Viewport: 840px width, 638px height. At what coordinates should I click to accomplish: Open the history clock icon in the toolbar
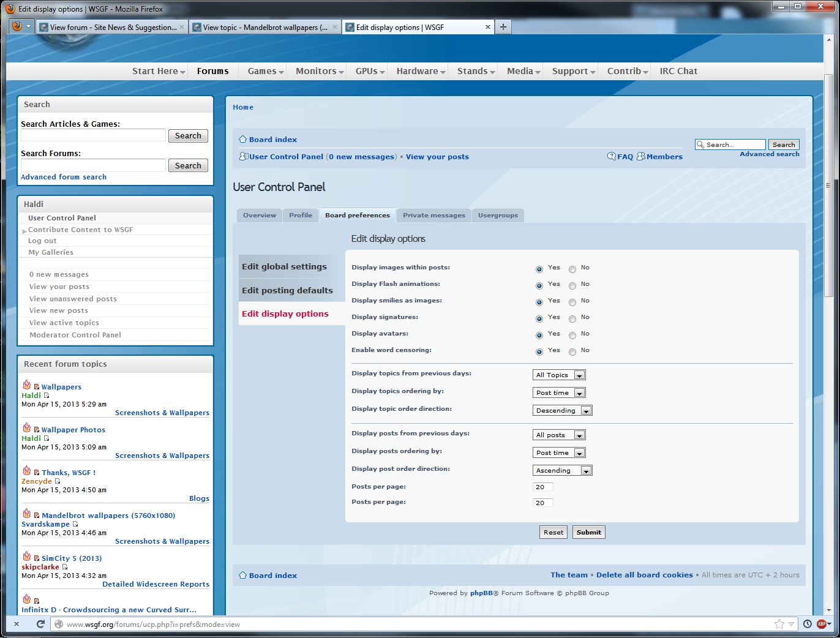click(808, 624)
